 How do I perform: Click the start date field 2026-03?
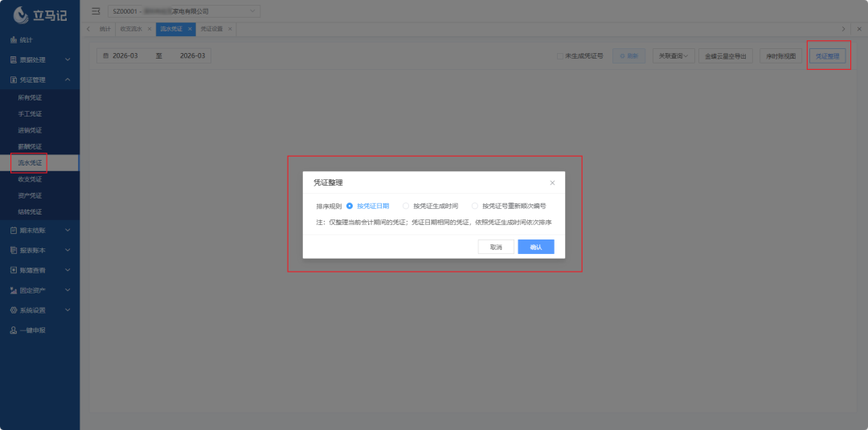pos(125,56)
